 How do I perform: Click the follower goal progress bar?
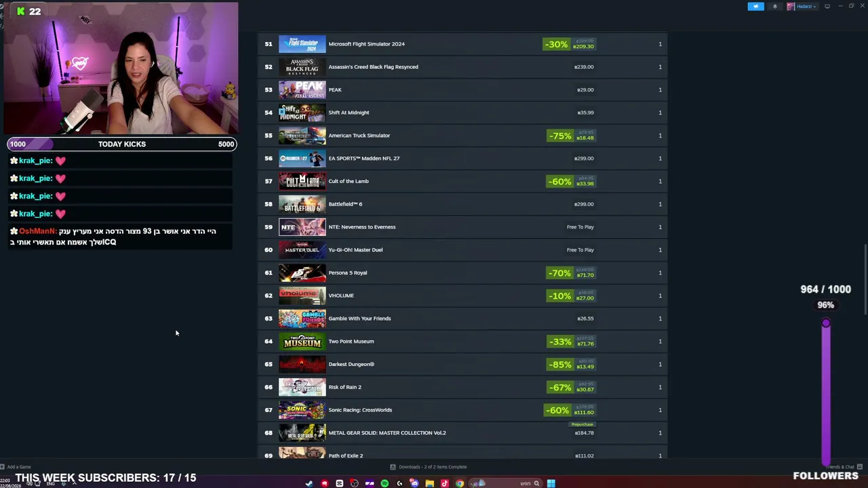coord(826,392)
